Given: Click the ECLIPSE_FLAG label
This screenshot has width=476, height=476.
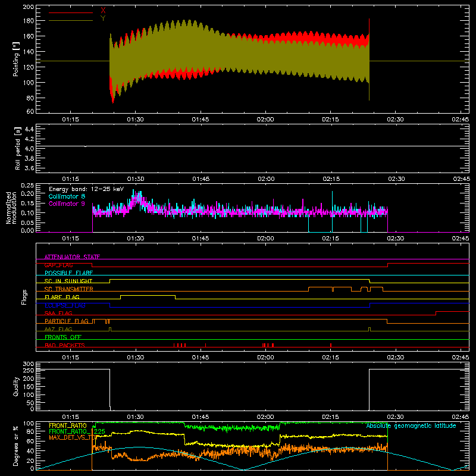Looking at the screenshot, I should (x=65, y=305).
